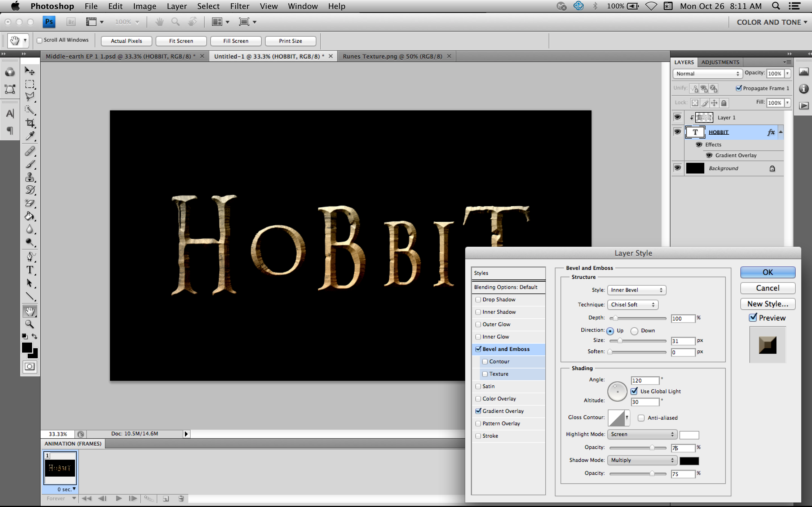Enable the Texture checkbox under Bevel
The width and height of the screenshot is (812, 507).
[x=485, y=374]
